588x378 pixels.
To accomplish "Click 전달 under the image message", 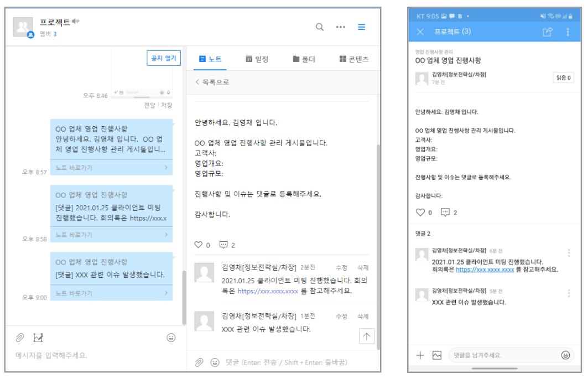I will pyautogui.click(x=149, y=106).
